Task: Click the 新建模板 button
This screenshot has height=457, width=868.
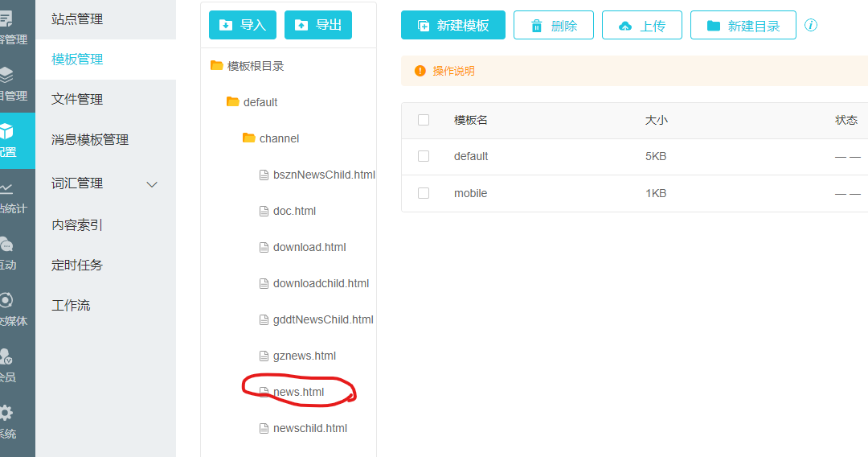Action: (x=453, y=25)
